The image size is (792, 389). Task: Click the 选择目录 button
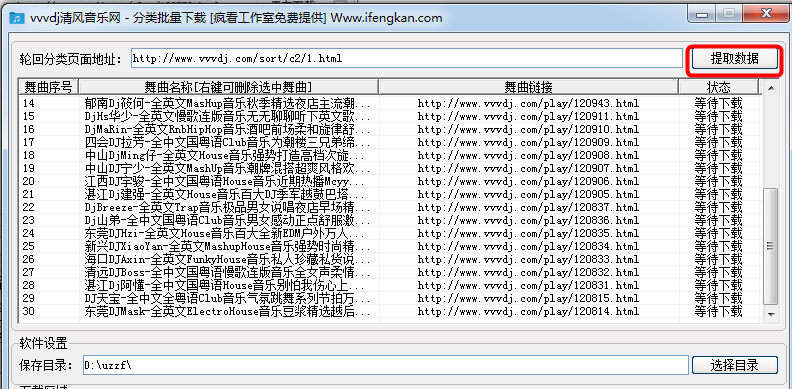coord(734,365)
